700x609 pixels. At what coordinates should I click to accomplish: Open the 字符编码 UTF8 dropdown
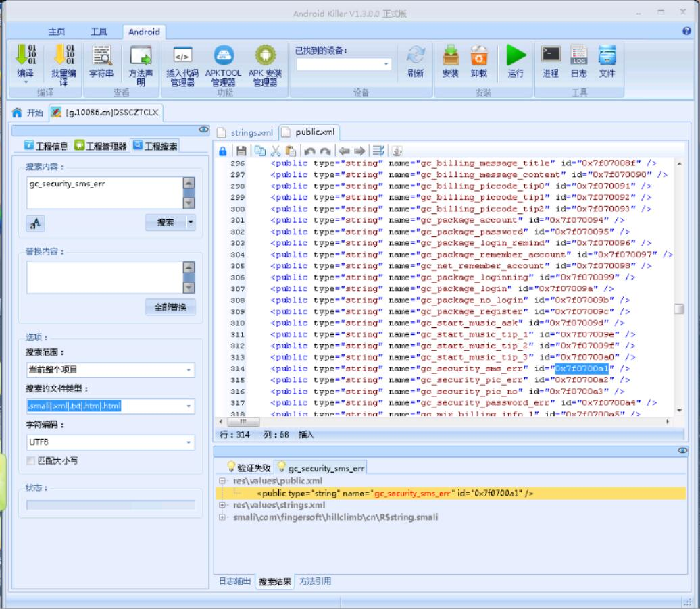click(189, 442)
